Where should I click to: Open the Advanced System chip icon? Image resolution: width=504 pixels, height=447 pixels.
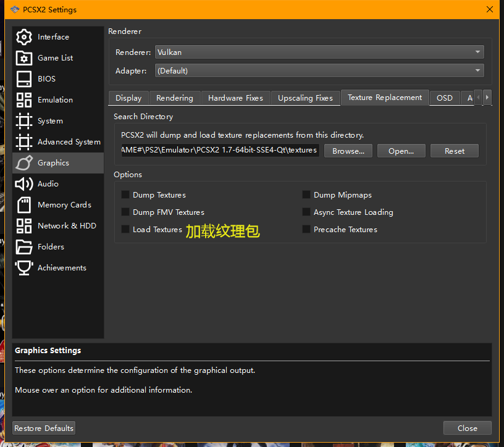pos(24,142)
